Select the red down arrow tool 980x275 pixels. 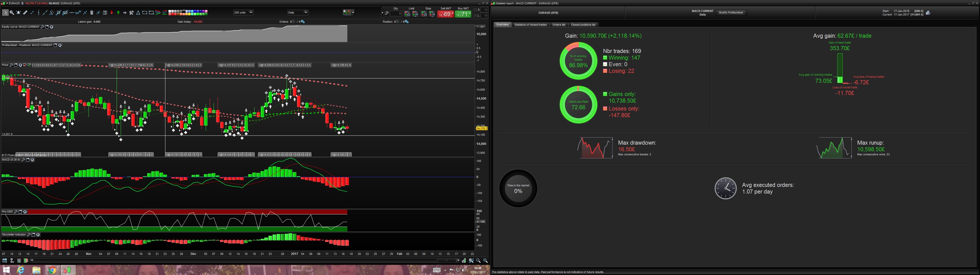click(112, 12)
